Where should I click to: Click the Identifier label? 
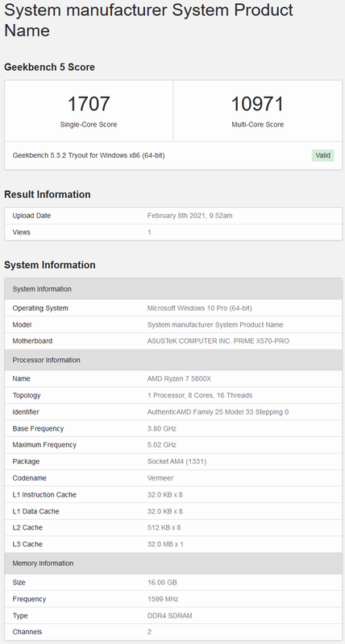(x=27, y=411)
